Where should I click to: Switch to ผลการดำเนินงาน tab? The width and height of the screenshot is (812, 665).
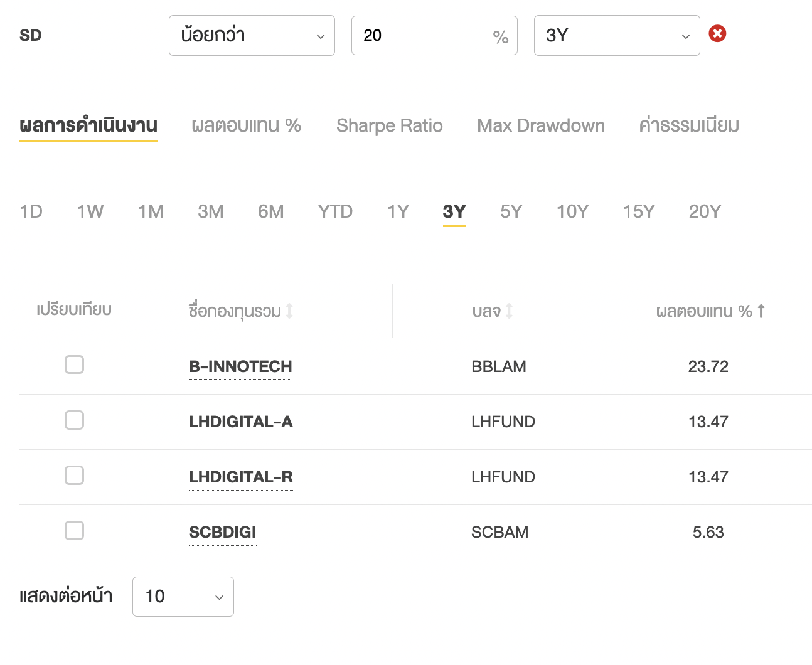pos(88,125)
